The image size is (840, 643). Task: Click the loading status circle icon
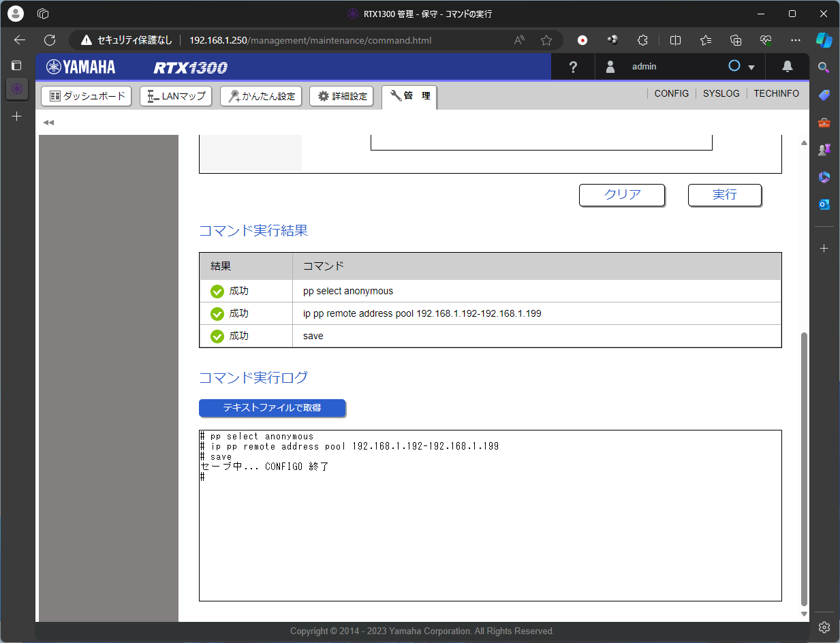(734, 66)
